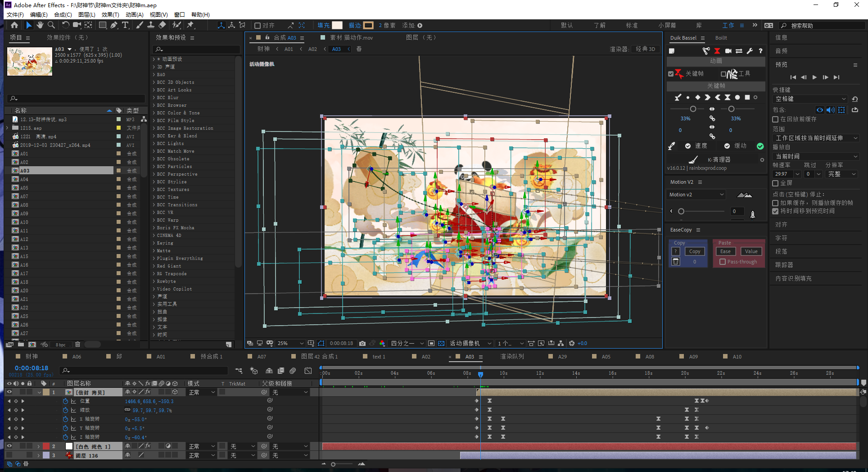Hide the 白色 纯色 1 layer

[x=9, y=446]
